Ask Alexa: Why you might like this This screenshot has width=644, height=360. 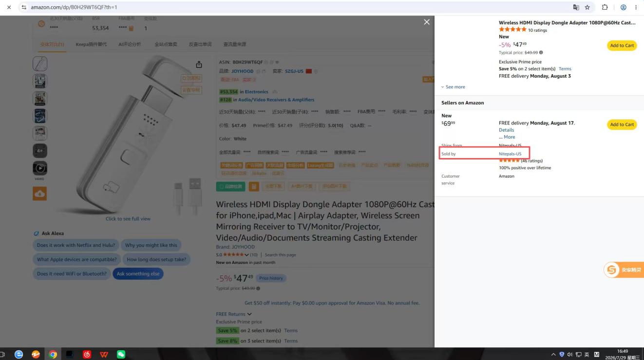coord(152,245)
